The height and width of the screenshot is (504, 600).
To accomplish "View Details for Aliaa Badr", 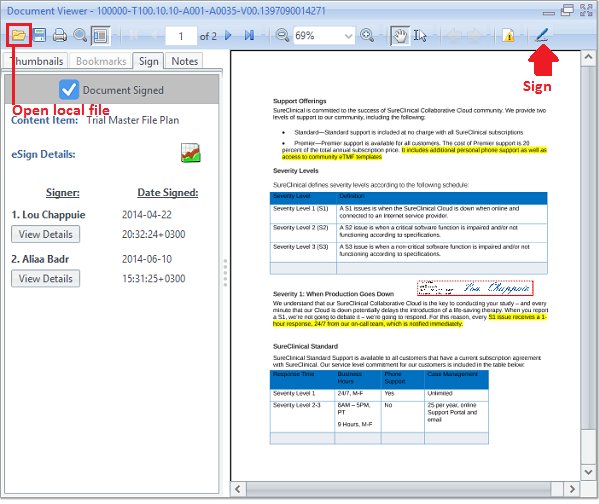I will (46, 279).
